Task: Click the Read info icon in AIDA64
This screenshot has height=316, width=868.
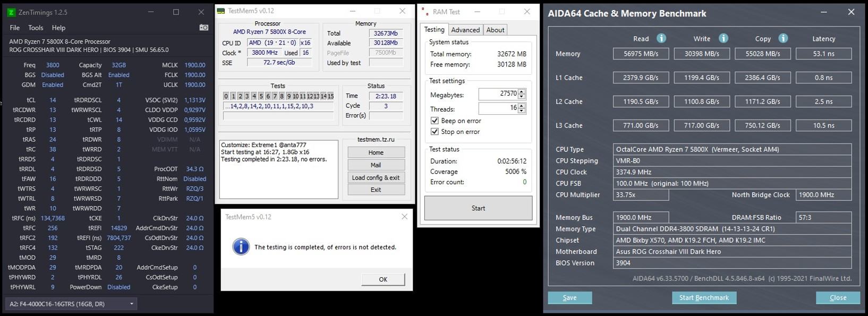Action: [661, 38]
